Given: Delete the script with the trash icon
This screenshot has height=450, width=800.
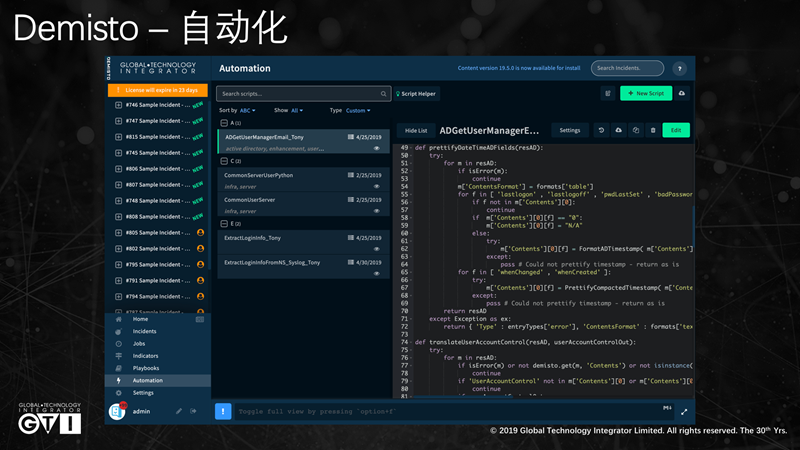Looking at the screenshot, I should [653, 131].
